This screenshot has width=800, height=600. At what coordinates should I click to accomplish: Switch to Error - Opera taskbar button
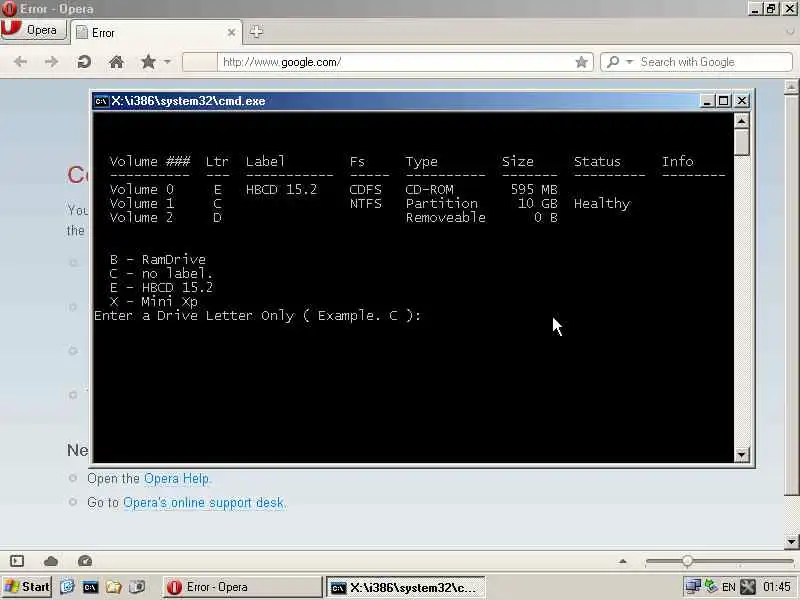pyautogui.click(x=242, y=587)
